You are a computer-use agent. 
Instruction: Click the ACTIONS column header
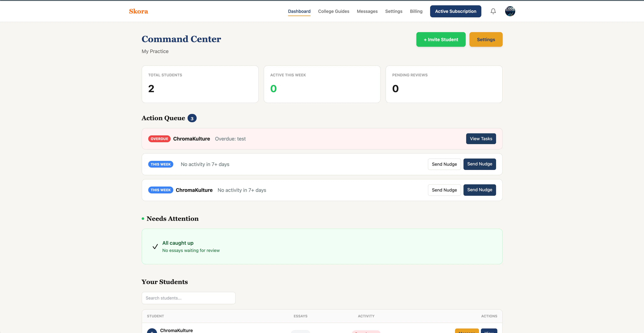[x=489, y=316]
